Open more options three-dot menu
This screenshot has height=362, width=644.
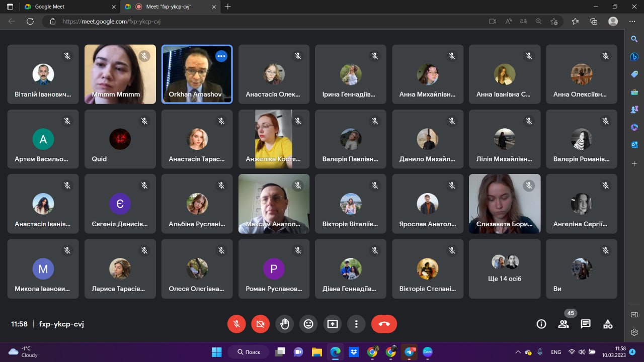(356, 324)
